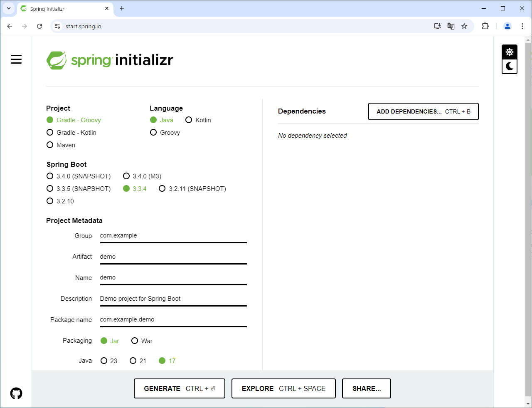
Task: Open a new browser tab
Action: click(x=122, y=8)
